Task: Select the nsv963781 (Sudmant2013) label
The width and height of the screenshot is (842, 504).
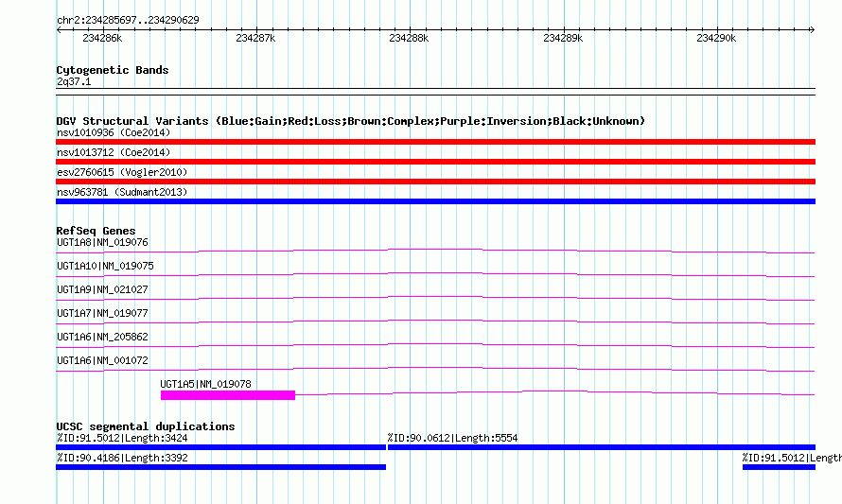Action: click(122, 192)
